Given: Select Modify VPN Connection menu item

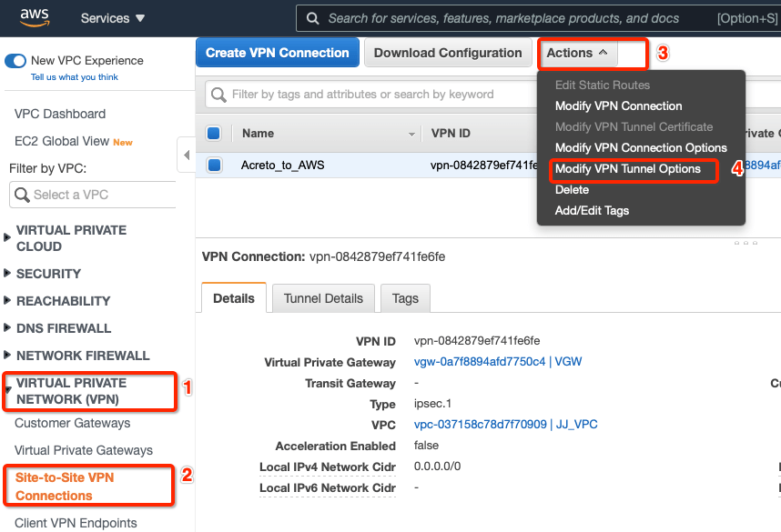Looking at the screenshot, I should click(x=619, y=106).
